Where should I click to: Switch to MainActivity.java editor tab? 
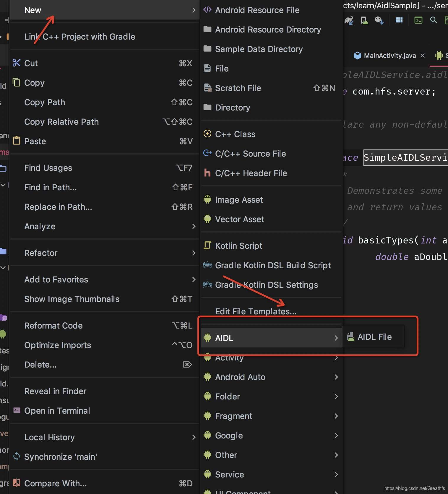click(x=389, y=56)
